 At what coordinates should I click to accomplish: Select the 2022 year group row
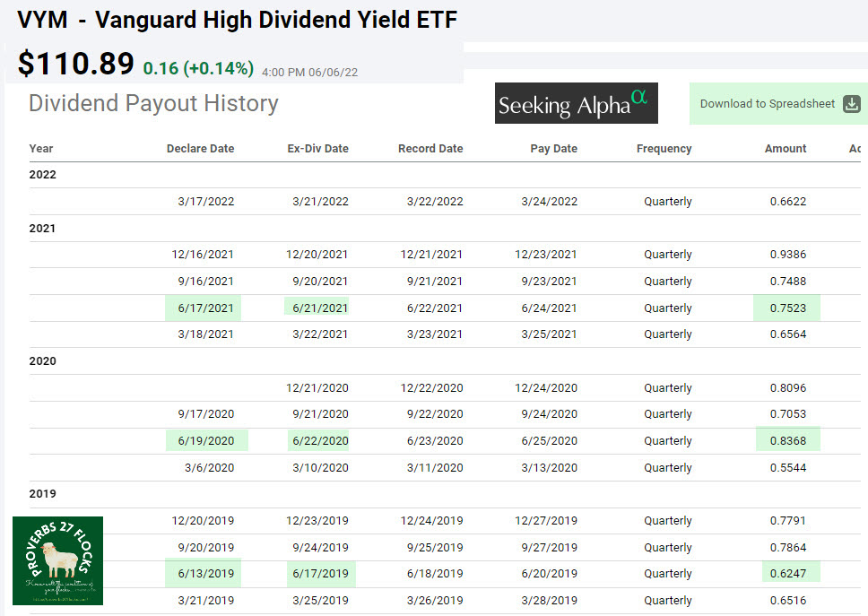(42, 175)
